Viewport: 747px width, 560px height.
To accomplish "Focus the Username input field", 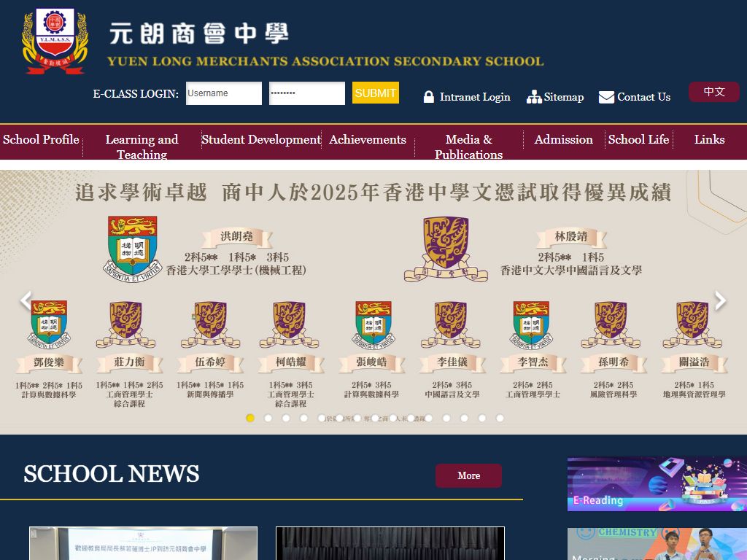I will click(x=224, y=93).
